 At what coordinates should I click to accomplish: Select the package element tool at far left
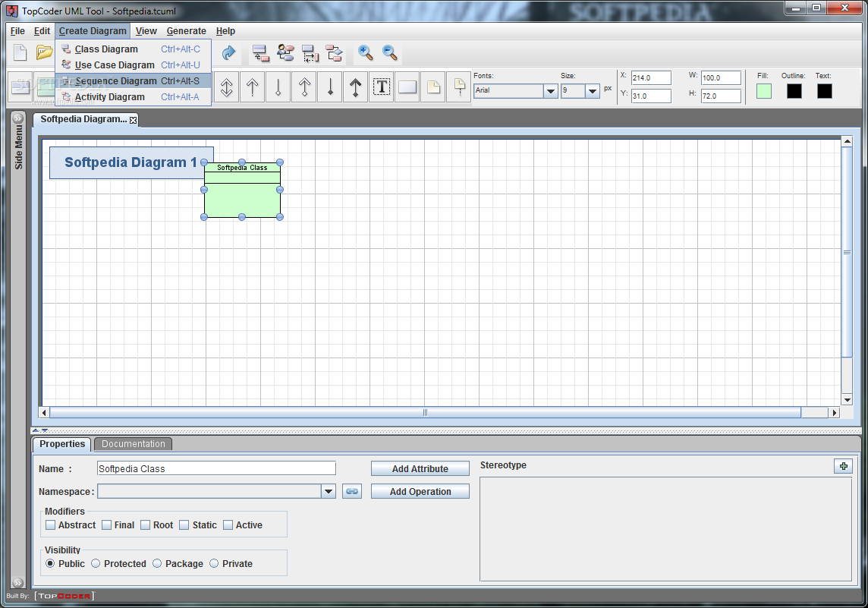pyautogui.click(x=20, y=87)
